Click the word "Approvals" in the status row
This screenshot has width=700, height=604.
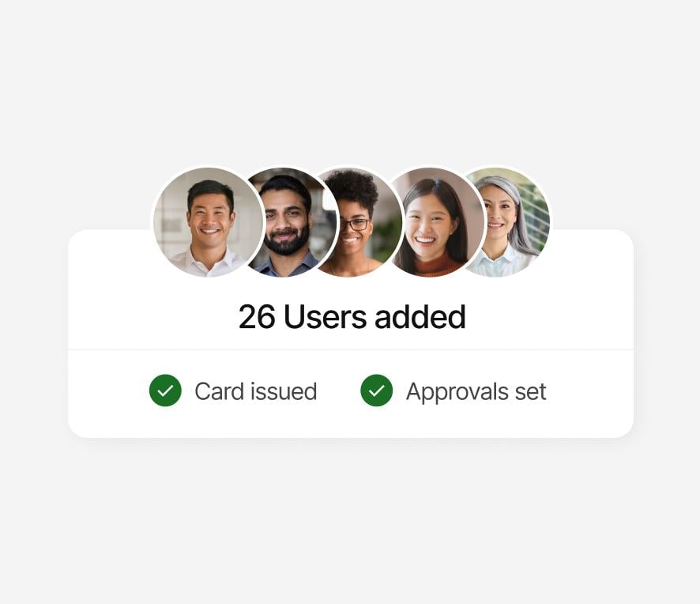[x=457, y=393]
